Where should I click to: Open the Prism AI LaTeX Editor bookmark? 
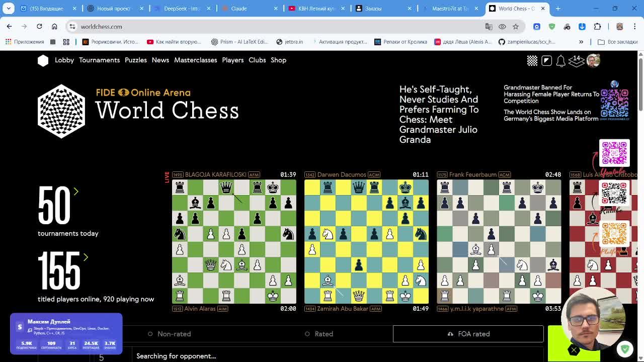pyautogui.click(x=240, y=42)
